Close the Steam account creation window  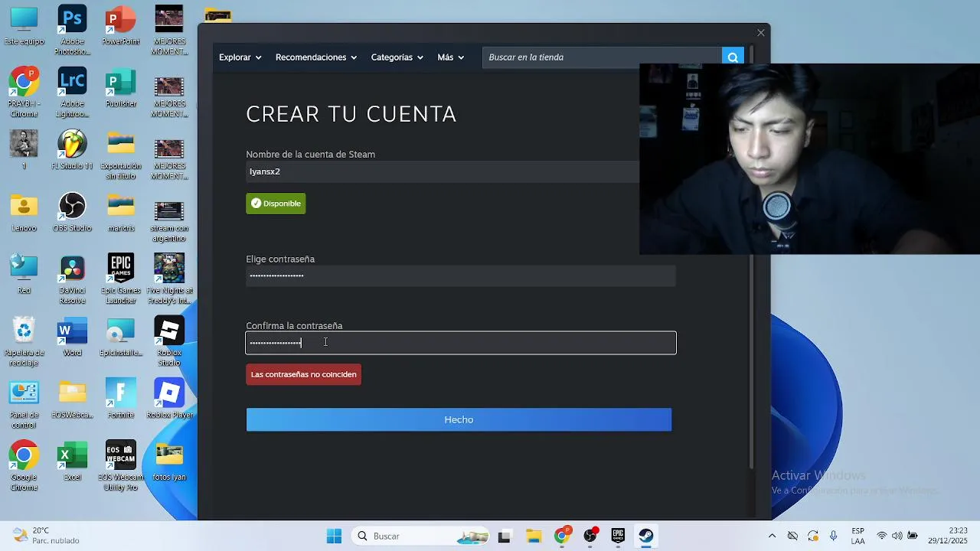click(760, 33)
